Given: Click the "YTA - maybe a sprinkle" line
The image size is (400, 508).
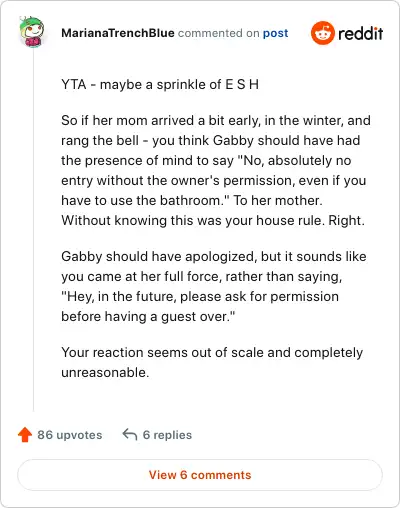Looking at the screenshot, I should pos(160,84).
